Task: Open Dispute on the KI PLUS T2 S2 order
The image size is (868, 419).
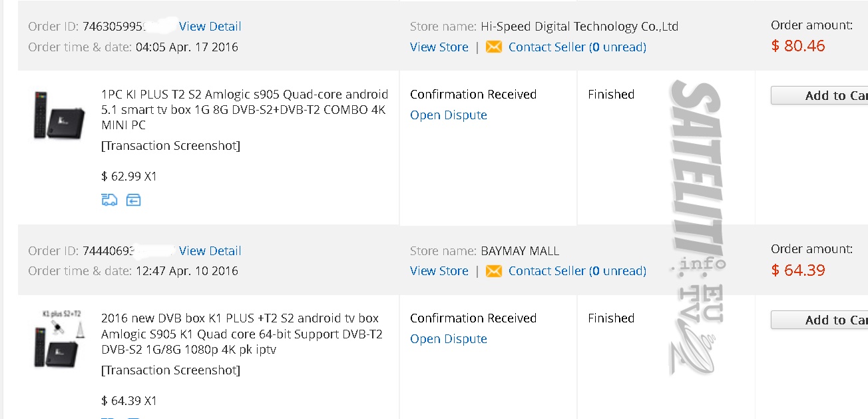Action: pos(449,115)
